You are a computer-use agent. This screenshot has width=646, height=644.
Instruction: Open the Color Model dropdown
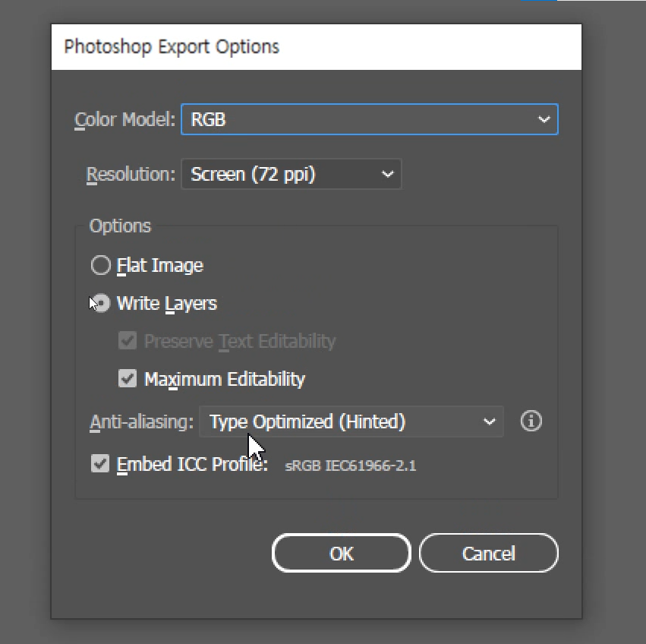click(x=370, y=119)
